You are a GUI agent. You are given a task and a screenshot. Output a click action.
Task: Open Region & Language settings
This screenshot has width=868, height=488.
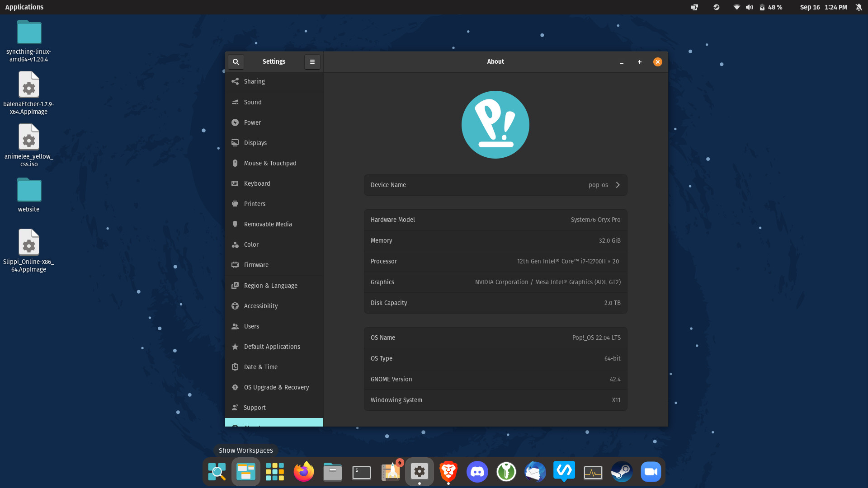click(x=274, y=286)
